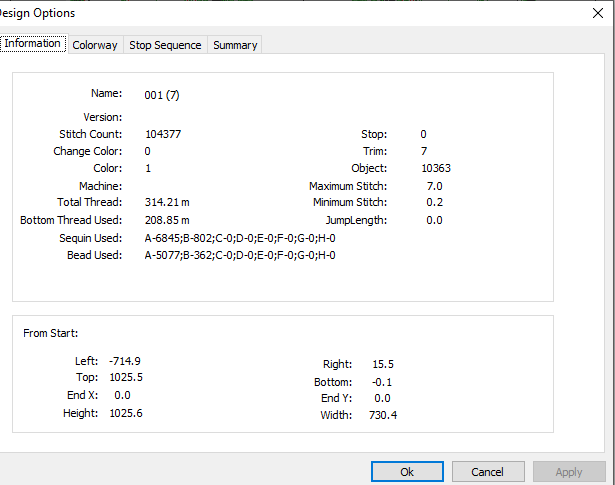Image resolution: width=615 pixels, height=485 pixels.
Task: Click the Trim value 7
Action: 424,151
